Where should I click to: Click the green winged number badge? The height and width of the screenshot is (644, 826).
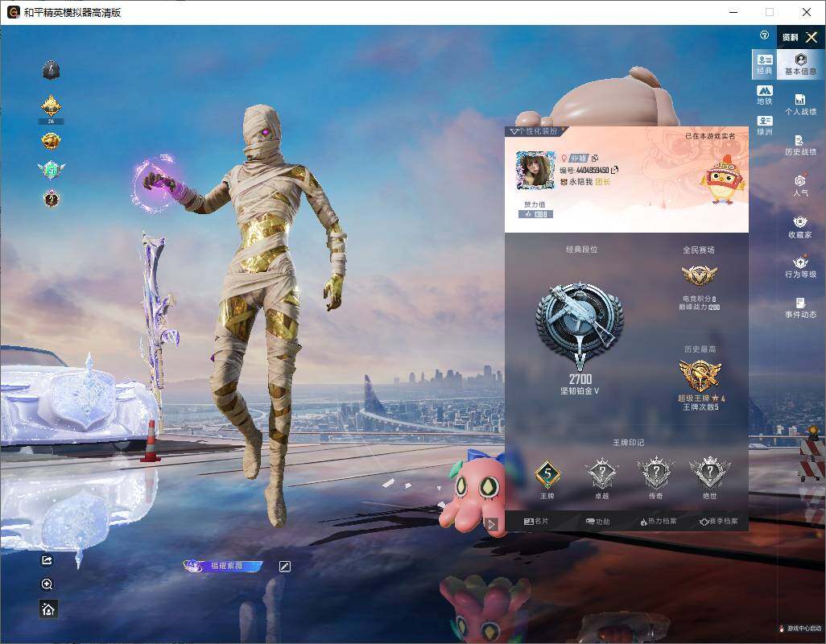[51, 170]
